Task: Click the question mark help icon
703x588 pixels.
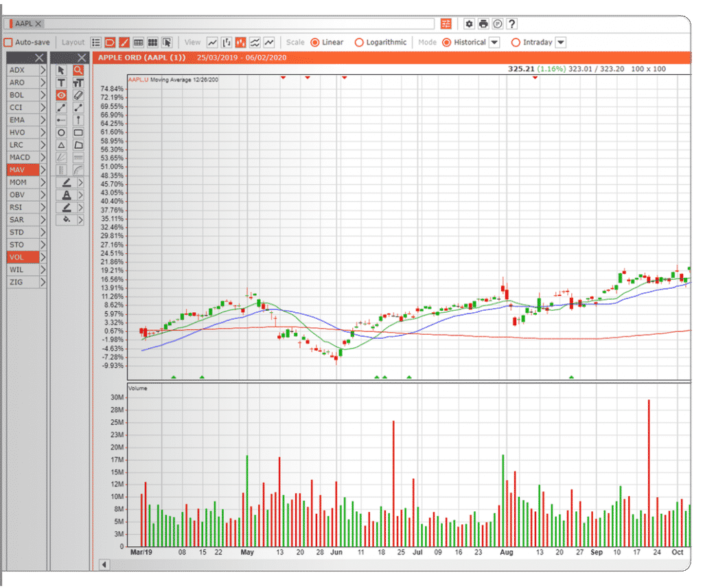Action: click(512, 24)
